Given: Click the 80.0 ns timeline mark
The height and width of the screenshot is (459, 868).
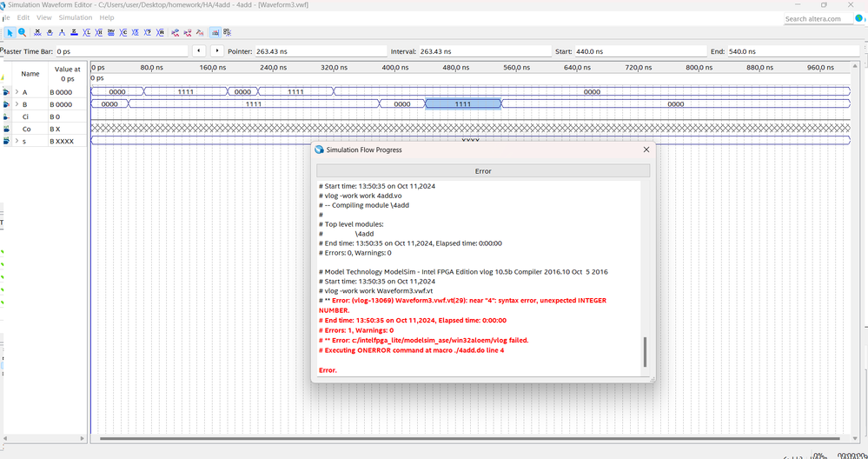Looking at the screenshot, I should pos(152,68).
